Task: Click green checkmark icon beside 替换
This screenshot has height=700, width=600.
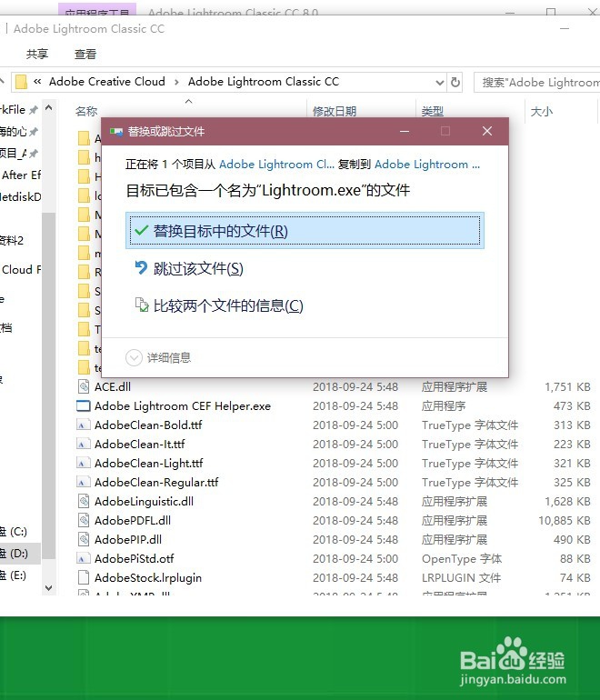Action: click(141, 231)
